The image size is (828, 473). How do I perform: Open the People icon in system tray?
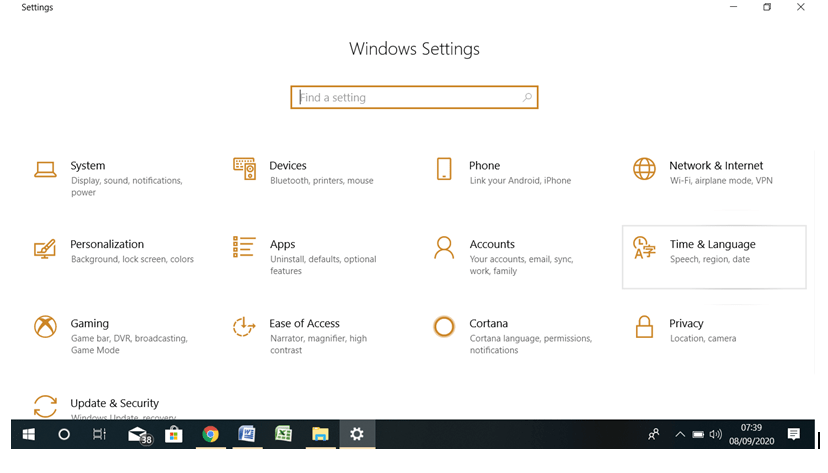point(654,434)
